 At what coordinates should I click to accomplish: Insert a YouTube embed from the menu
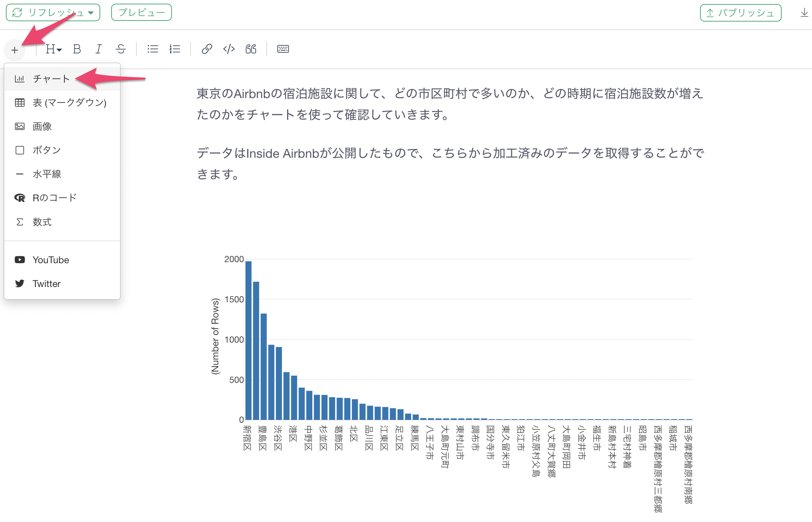tap(62, 260)
